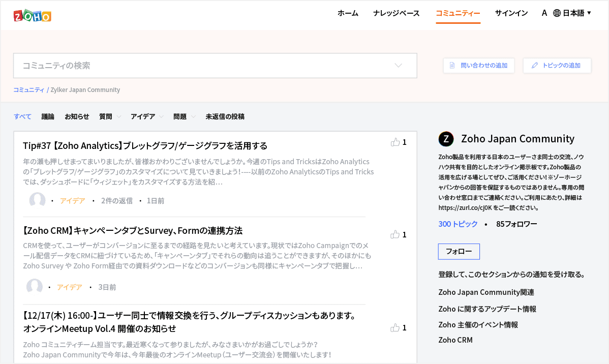Open the 日本語 language dropdown
Screen dimensions: 609x364
(x=572, y=13)
